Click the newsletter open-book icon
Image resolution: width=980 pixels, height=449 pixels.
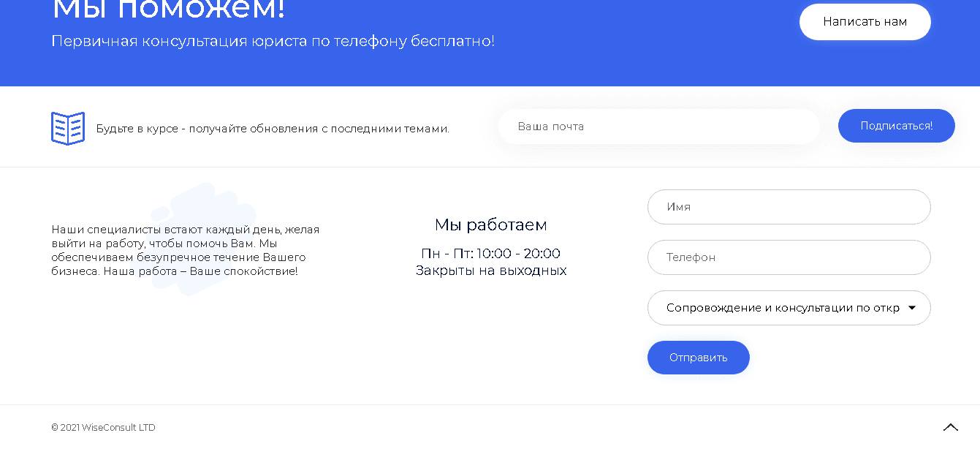click(68, 129)
